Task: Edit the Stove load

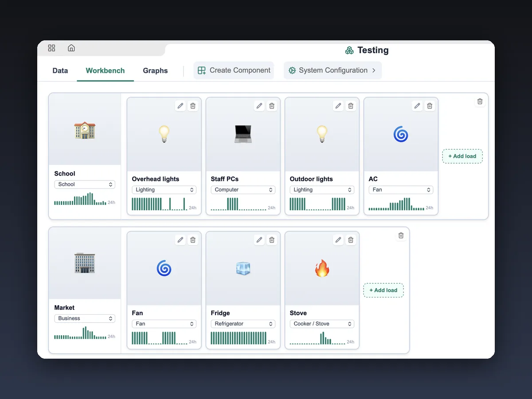Action: 338,240
